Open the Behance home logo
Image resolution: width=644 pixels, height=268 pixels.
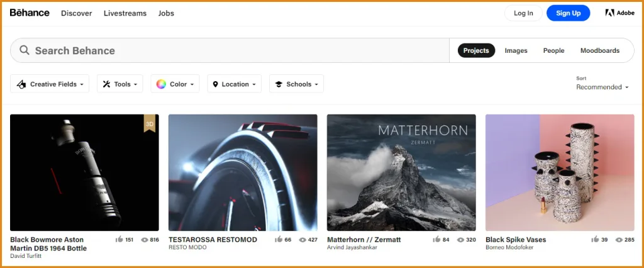pyautogui.click(x=30, y=13)
